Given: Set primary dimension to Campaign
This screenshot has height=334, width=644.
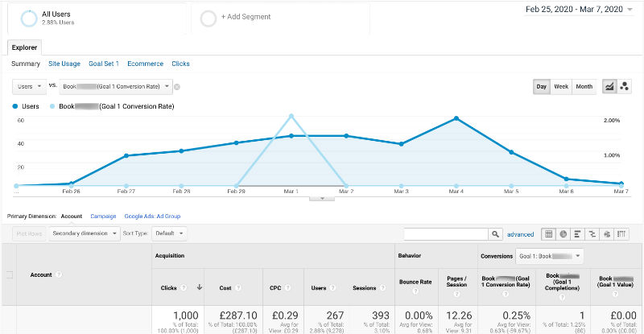Looking at the screenshot, I should click(103, 216).
